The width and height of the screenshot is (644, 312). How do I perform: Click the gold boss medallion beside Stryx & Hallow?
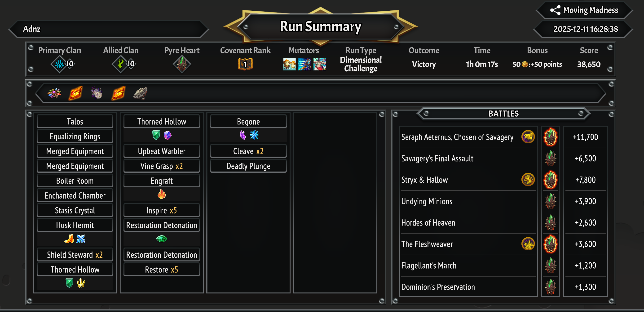(x=528, y=180)
